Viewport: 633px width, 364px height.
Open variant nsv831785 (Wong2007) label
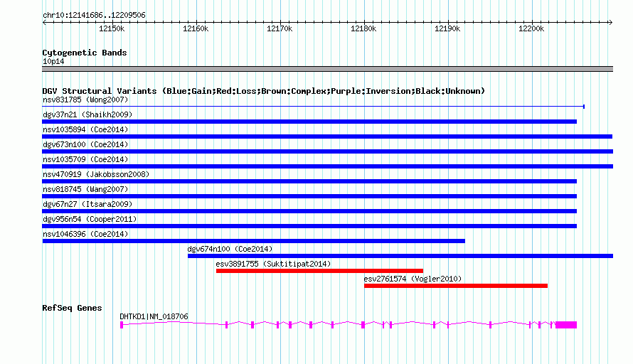click(85, 100)
